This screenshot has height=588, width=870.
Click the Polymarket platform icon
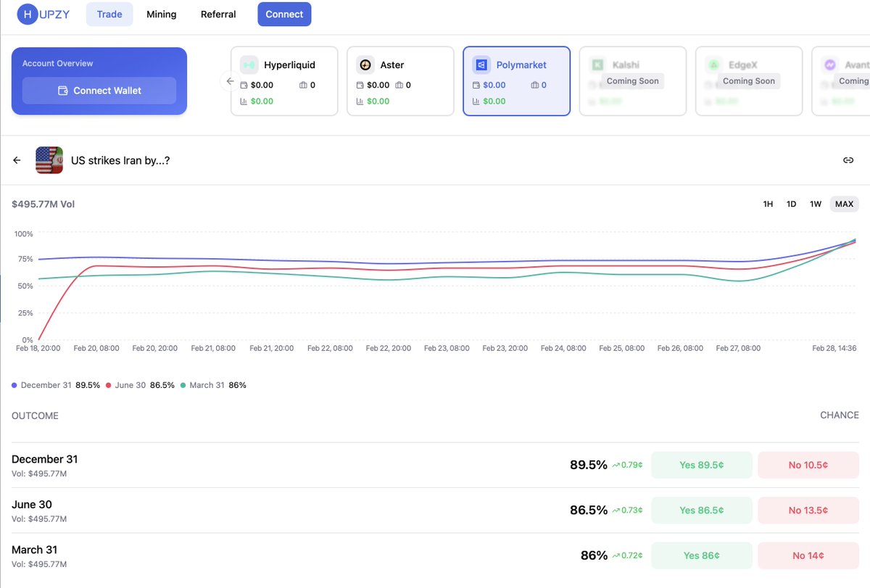tap(481, 65)
